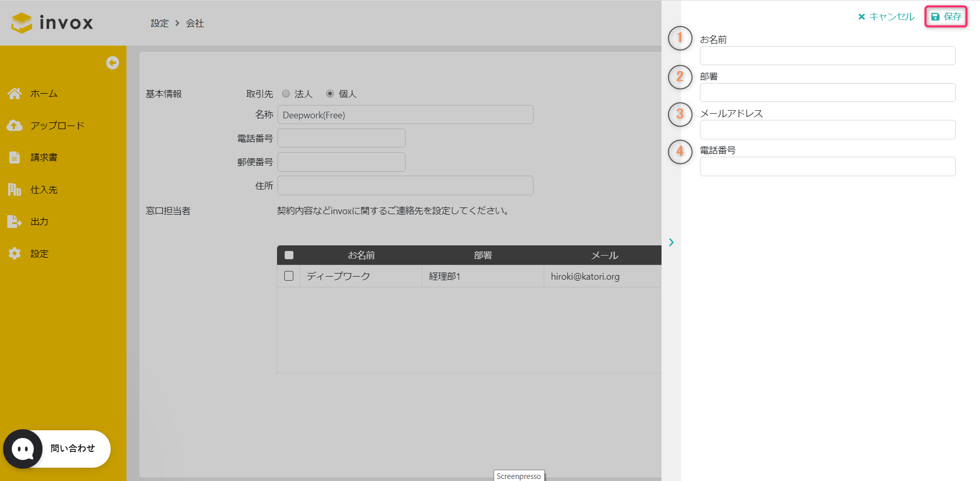Click the invox logo in the header
This screenshot has height=481, width=980.
51,23
